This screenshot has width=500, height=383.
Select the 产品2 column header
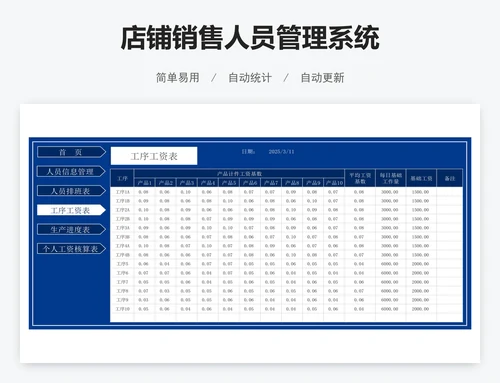[x=165, y=183]
